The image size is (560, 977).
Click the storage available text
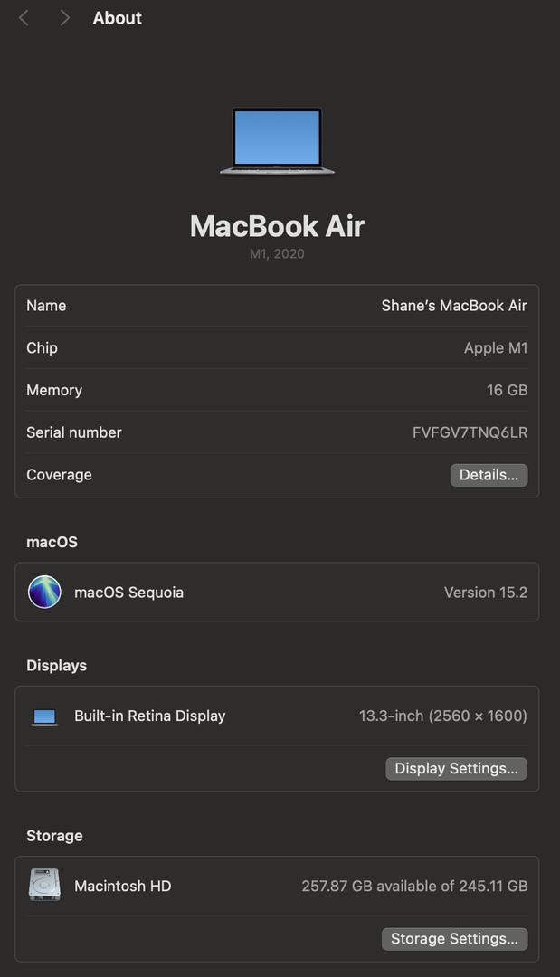tap(414, 886)
